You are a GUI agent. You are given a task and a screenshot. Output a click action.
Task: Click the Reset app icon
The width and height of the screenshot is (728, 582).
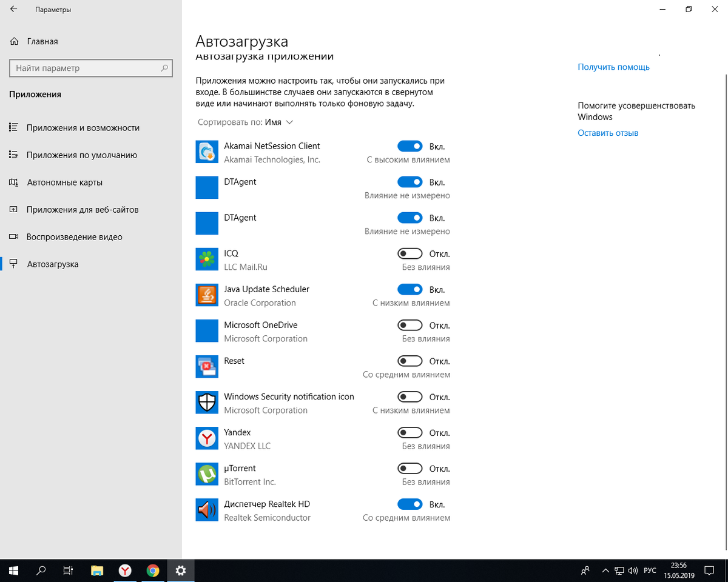point(207,367)
